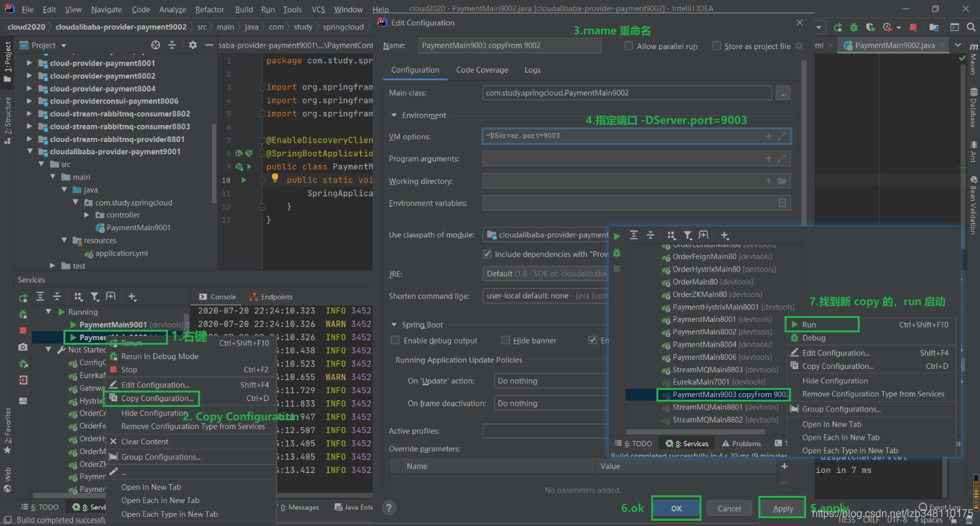This screenshot has height=526, width=980.
Task: Click the expand icon in VM options field
Action: tap(783, 136)
